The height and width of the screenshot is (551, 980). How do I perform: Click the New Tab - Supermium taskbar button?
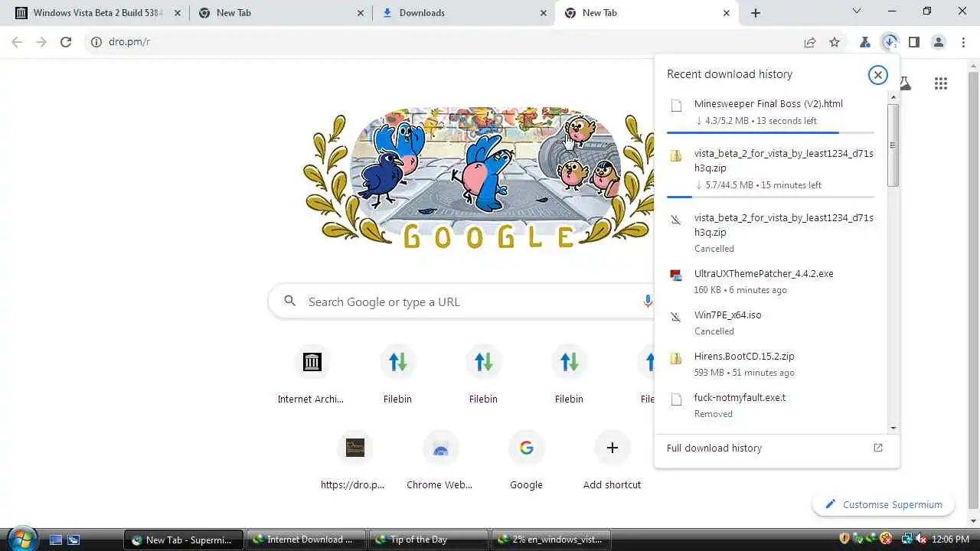point(184,540)
